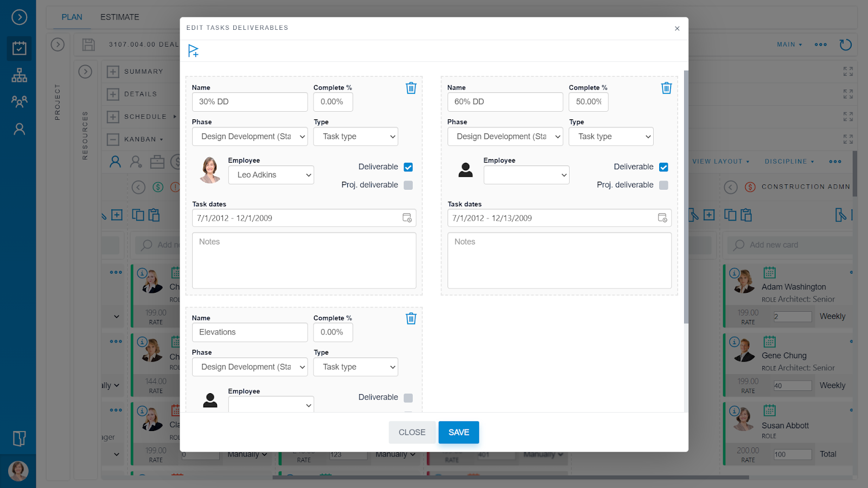The image size is (868, 488).
Task: Open the date picker for 60% DD task
Action: (663, 218)
